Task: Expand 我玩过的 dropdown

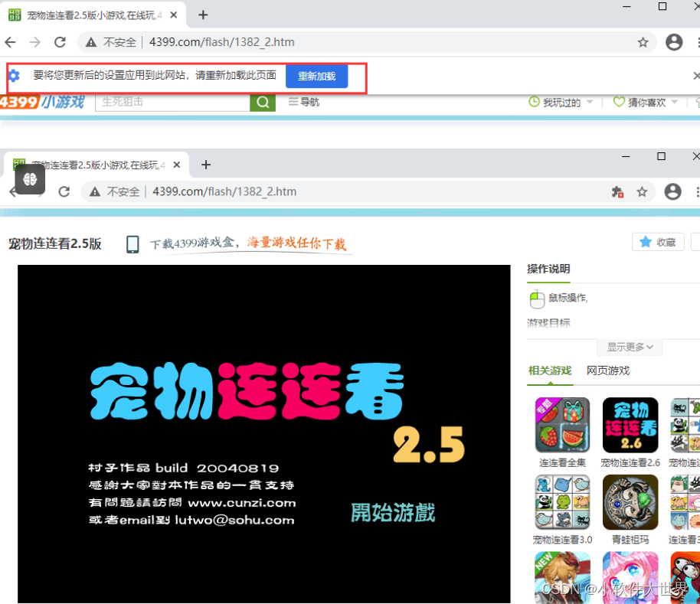Action: 589,102
